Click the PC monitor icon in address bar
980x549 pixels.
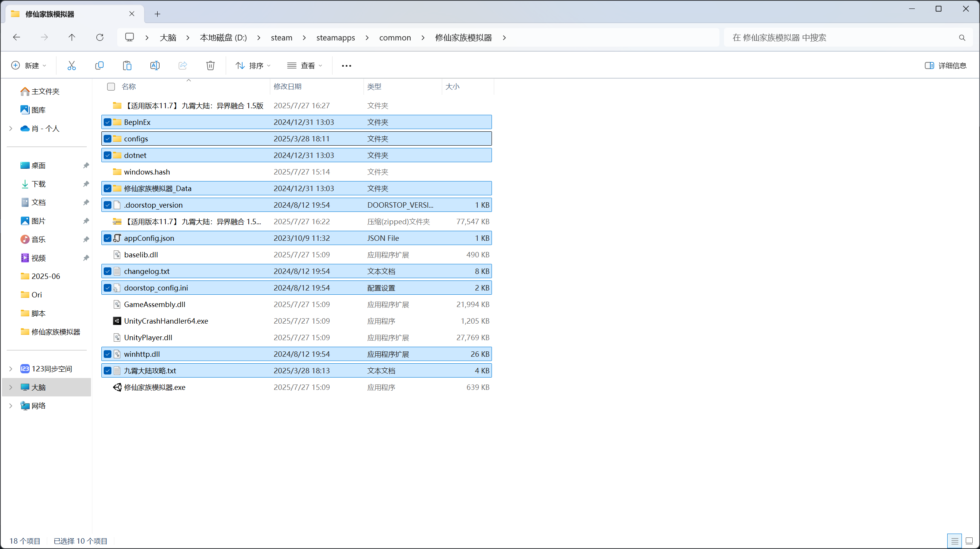(x=130, y=37)
